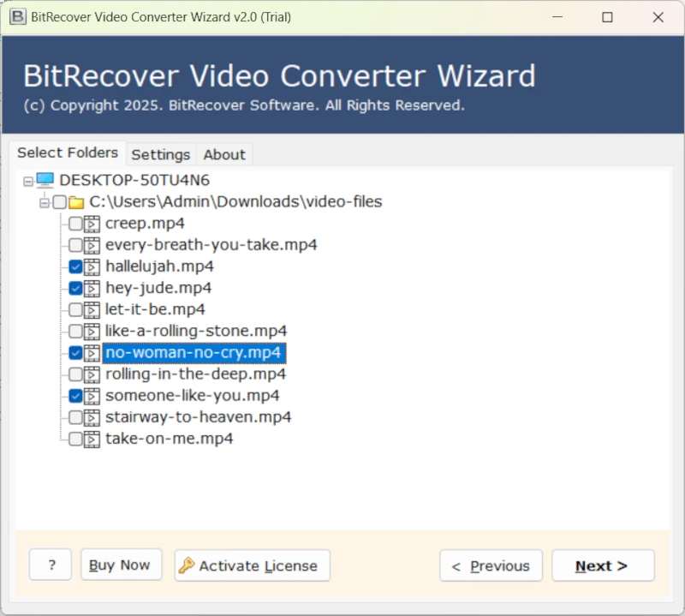This screenshot has height=616, width=685.
Task: Select the like-a-rolling-stone.mp4 file name
Action: [x=196, y=331]
